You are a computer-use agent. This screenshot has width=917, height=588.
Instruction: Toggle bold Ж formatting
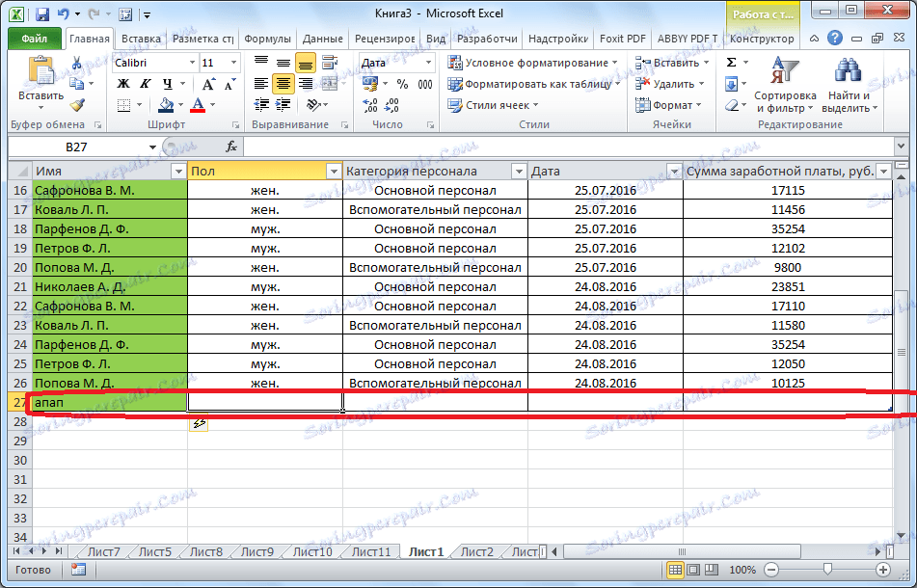click(122, 84)
